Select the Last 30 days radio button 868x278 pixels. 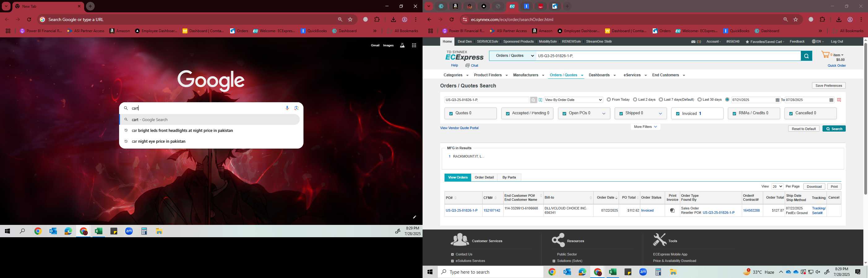[x=699, y=100]
